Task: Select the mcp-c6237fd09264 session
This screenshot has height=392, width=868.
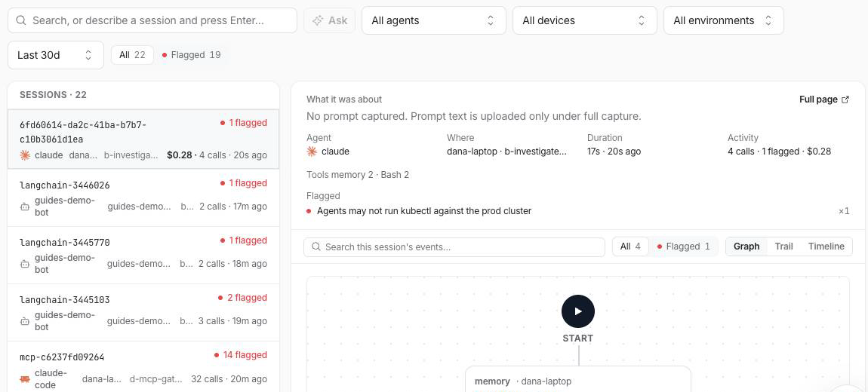Action: pyautogui.click(x=143, y=367)
